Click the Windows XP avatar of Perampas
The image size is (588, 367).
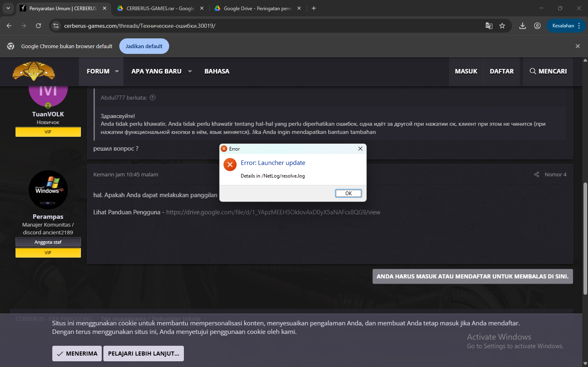48,189
